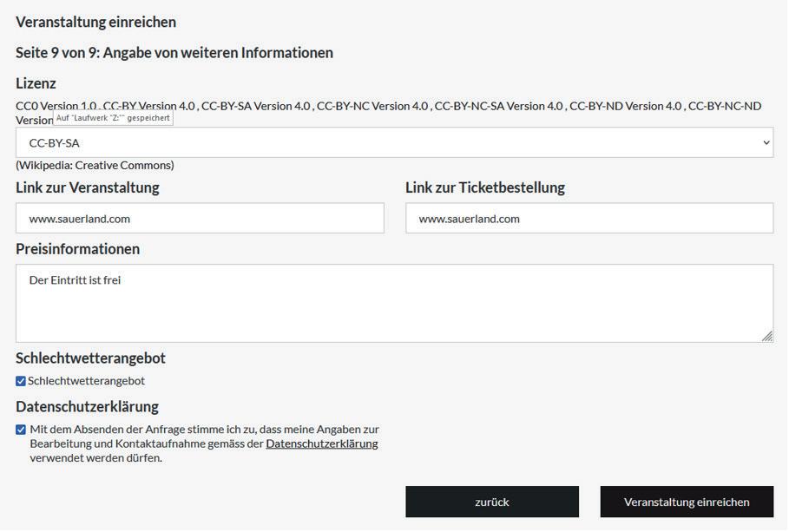Click the "Seite 9 von 9" page heading

coord(174,53)
